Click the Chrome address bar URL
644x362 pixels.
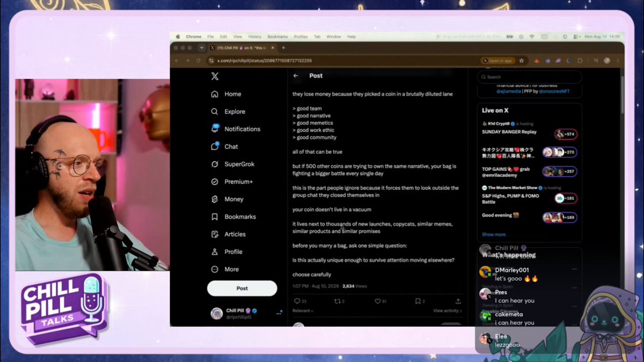(264, 61)
